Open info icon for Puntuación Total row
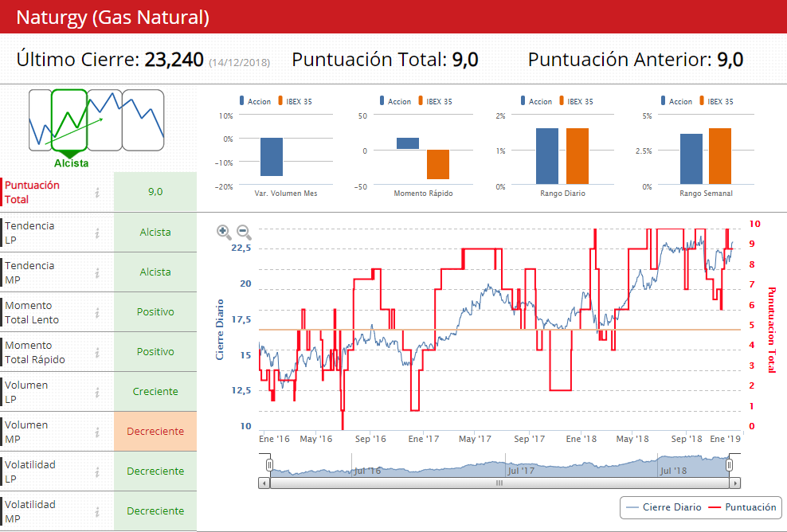The image size is (787, 532). pos(97,192)
